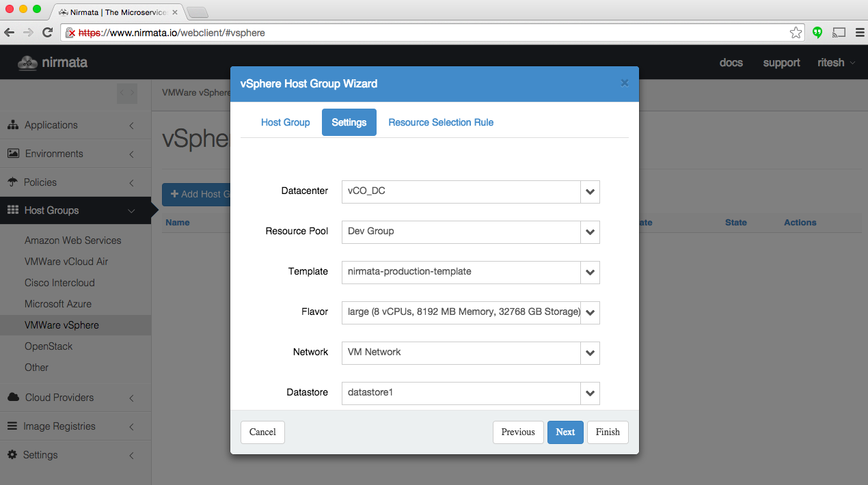This screenshot has width=868, height=485.
Task: Click the Image Registries list icon
Action: (12, 426)
